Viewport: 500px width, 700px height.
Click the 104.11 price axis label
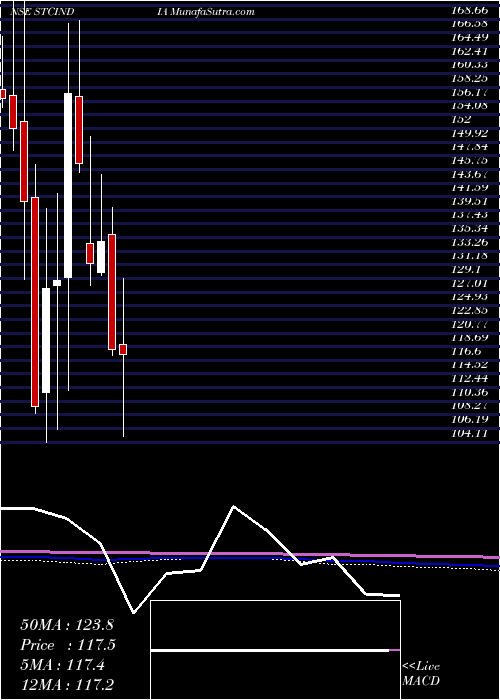coord(469,433)
